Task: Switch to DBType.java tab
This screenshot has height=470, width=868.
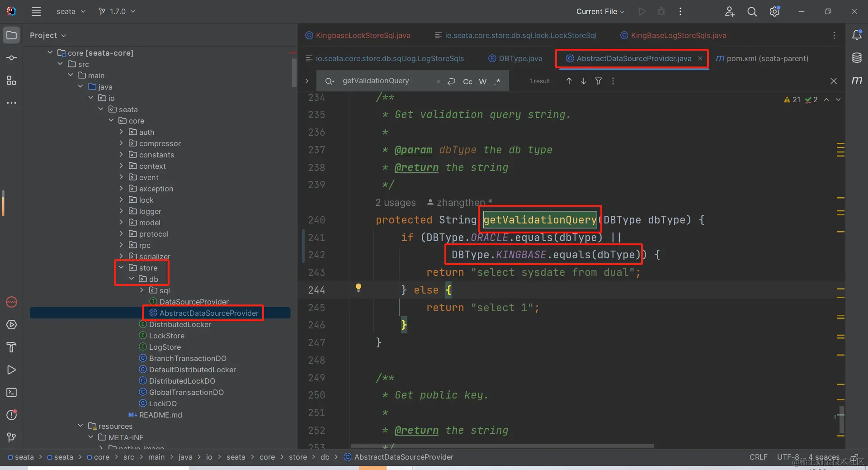Action: [x=515, y=58]
